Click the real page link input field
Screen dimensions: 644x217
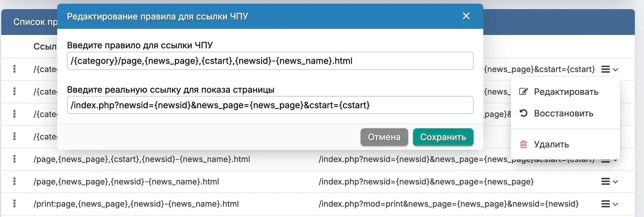pyautogui.click(x=270, y=105)
